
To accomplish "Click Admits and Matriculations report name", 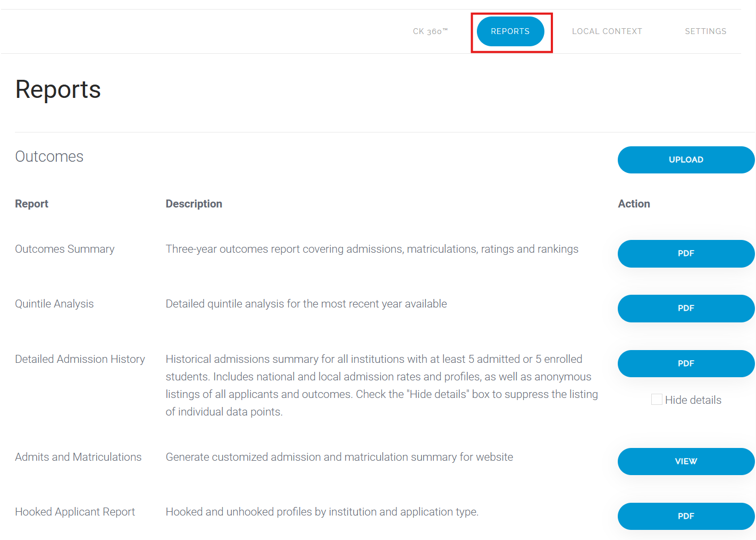I will [78, 457].
